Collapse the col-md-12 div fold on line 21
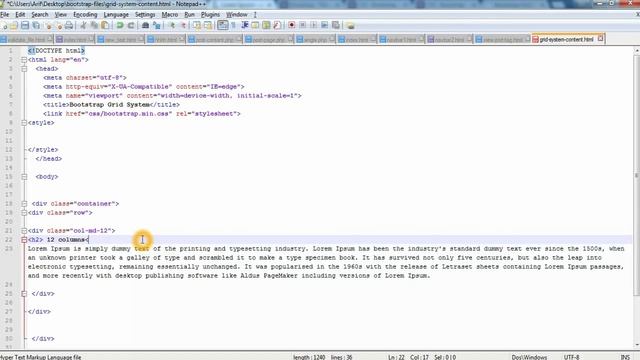Image resolution: width=640 pixels, height=360 pixels. point(24,231)
